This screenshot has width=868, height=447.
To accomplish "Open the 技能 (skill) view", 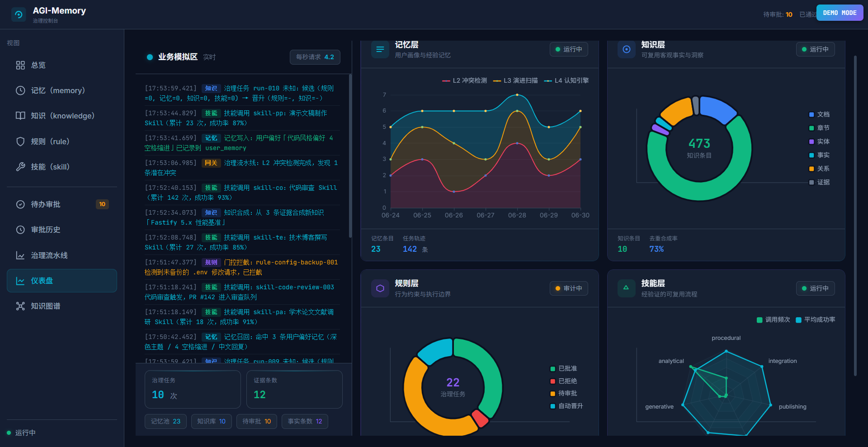I will [62, 167].
